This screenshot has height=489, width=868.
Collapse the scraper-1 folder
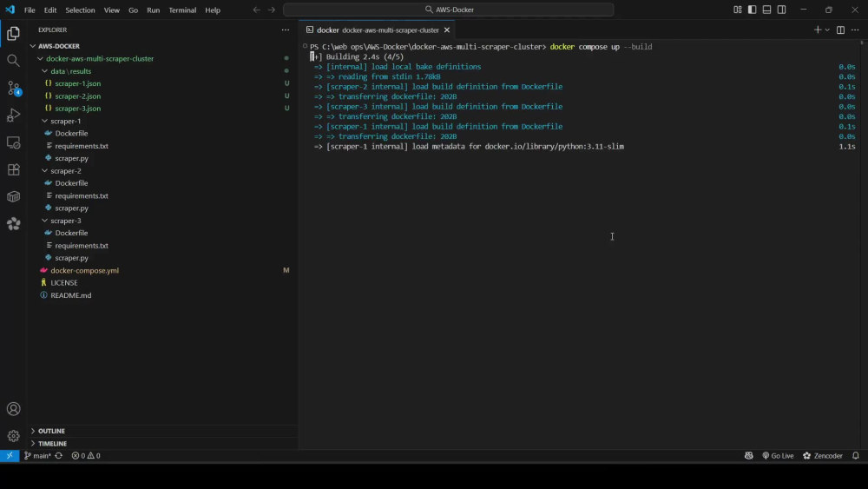[45, 121]
